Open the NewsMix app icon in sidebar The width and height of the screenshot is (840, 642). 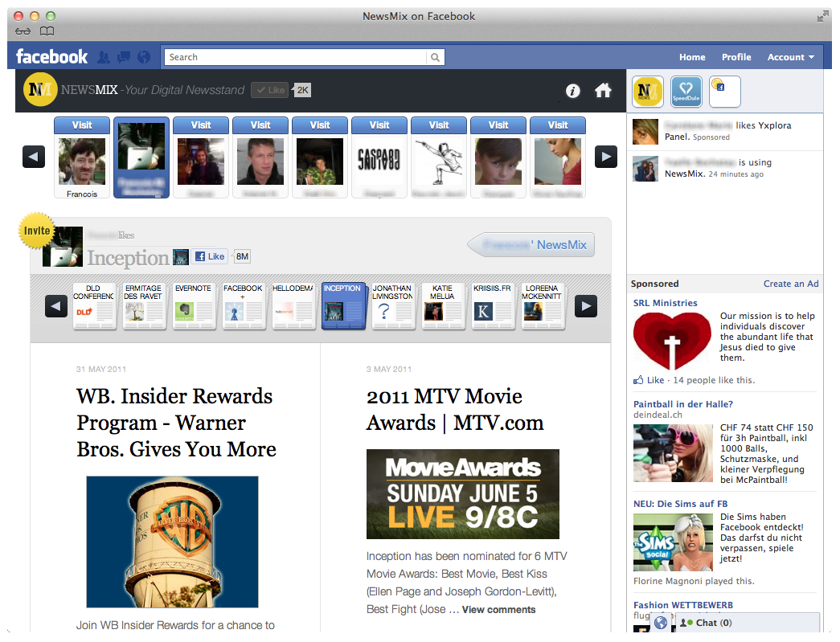tap(648, 91)
